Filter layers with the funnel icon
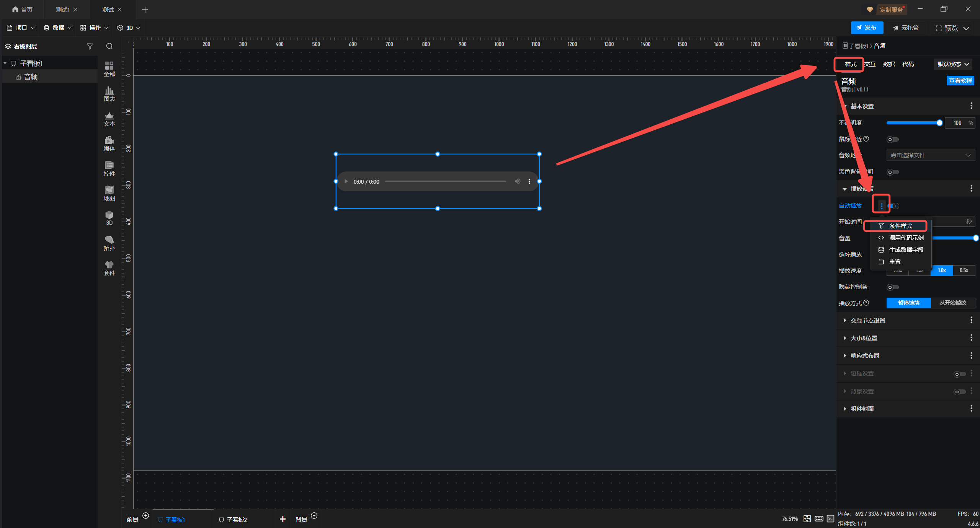 (90, 46)
